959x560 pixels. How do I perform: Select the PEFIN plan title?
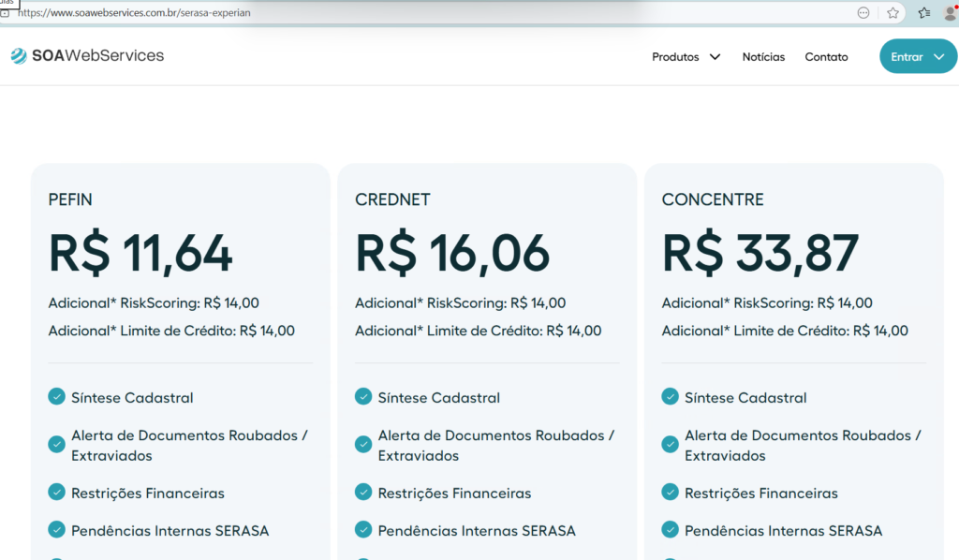pos(70,199)
